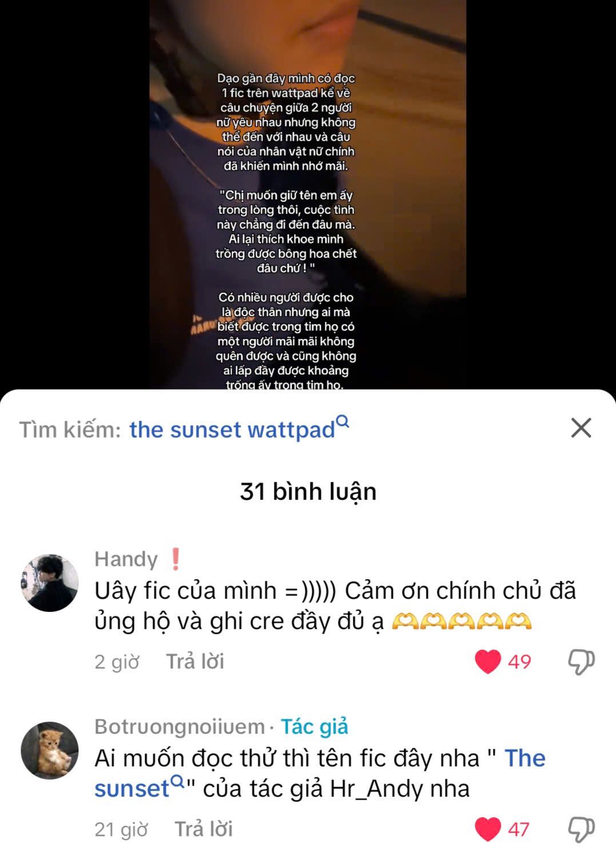
Task: Open Botruongnoiiuem's cat avatar profile
Action: (x=50, y=750)
